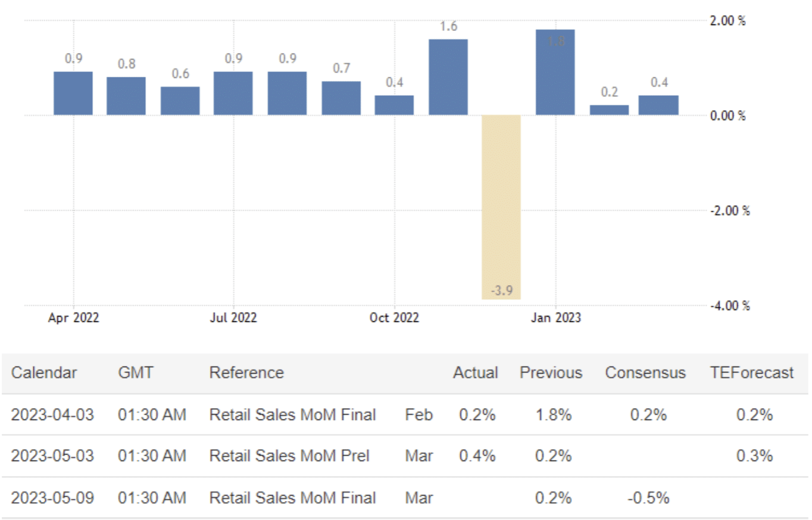Viewport: 812px width, 520px height.
Task: Click the 2023-05-09 calendar date
Action: coord(52,497)
